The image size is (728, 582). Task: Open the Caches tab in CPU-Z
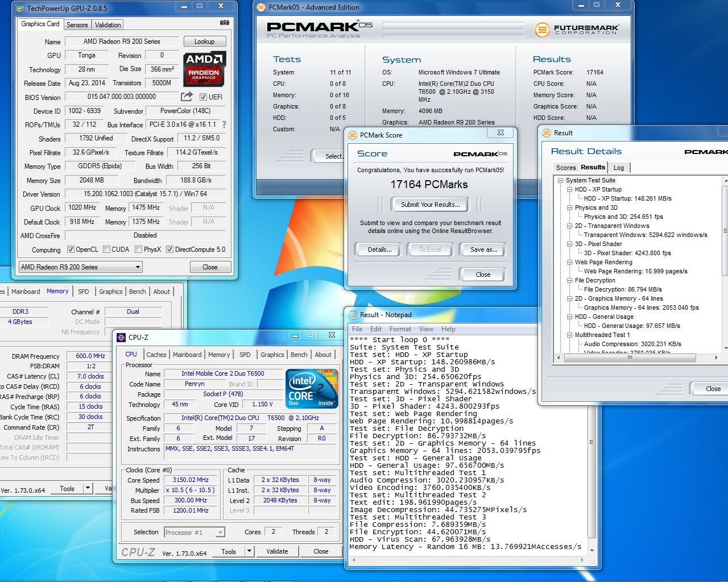point(156,355)
